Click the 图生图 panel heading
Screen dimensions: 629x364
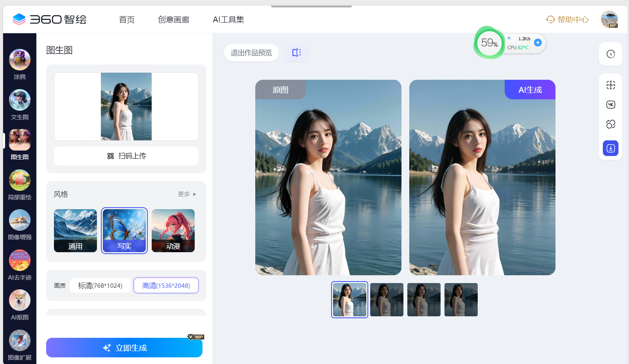[x=59, y=50]
